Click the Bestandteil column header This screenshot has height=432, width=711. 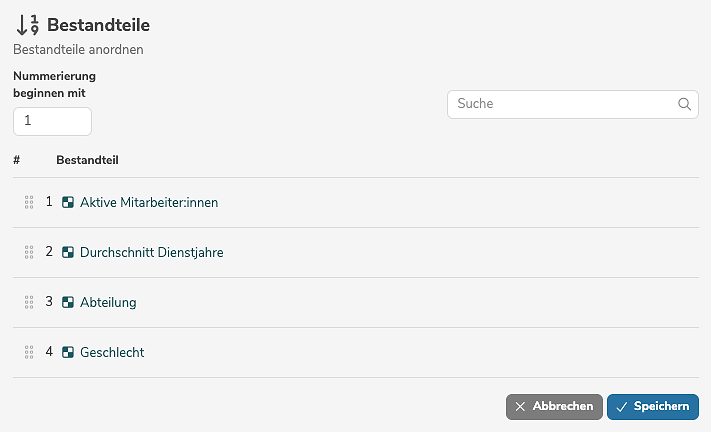(x=88, y=160)
